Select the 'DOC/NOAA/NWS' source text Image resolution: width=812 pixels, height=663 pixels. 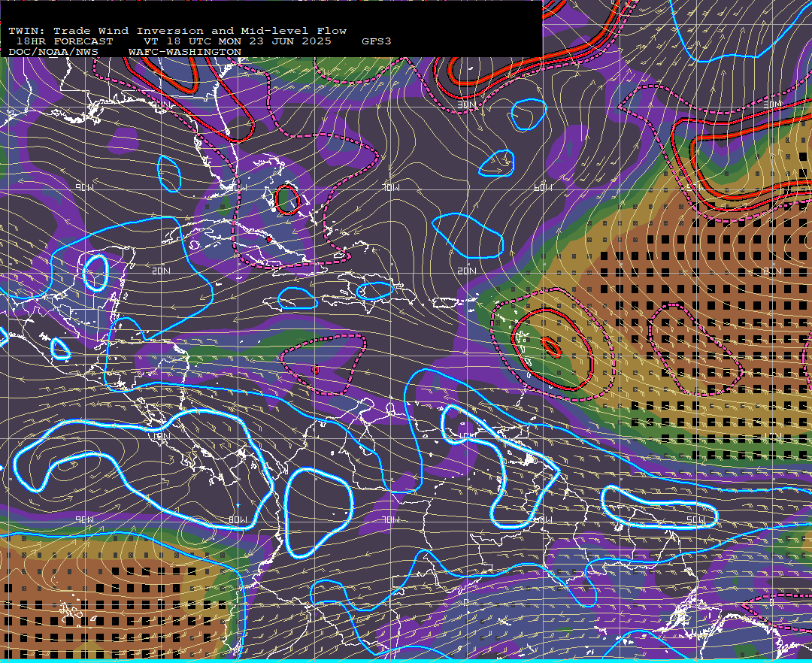53,52
